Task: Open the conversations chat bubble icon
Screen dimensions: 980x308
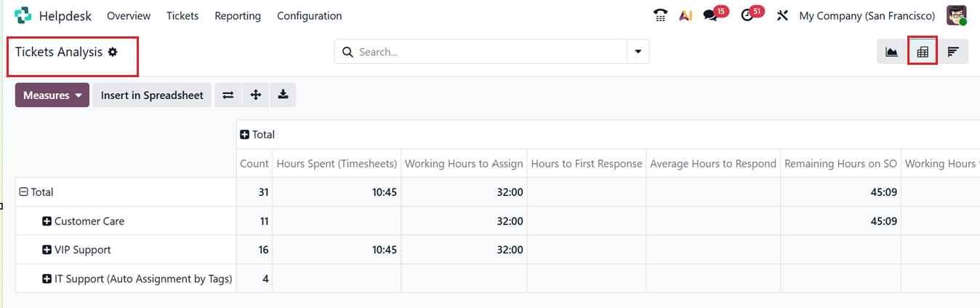Action: tap(710, 15)
